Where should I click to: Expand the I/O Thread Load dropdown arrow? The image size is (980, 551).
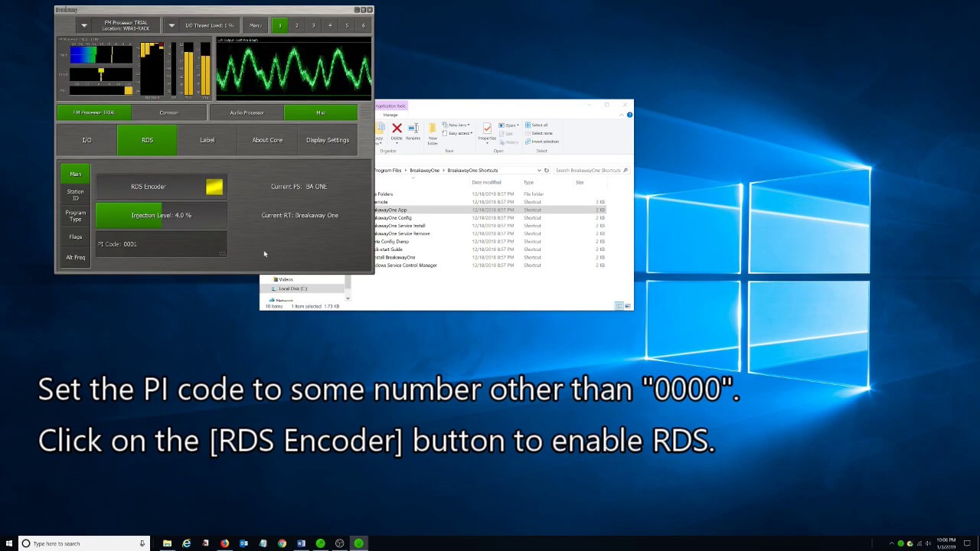coord(171,25)
